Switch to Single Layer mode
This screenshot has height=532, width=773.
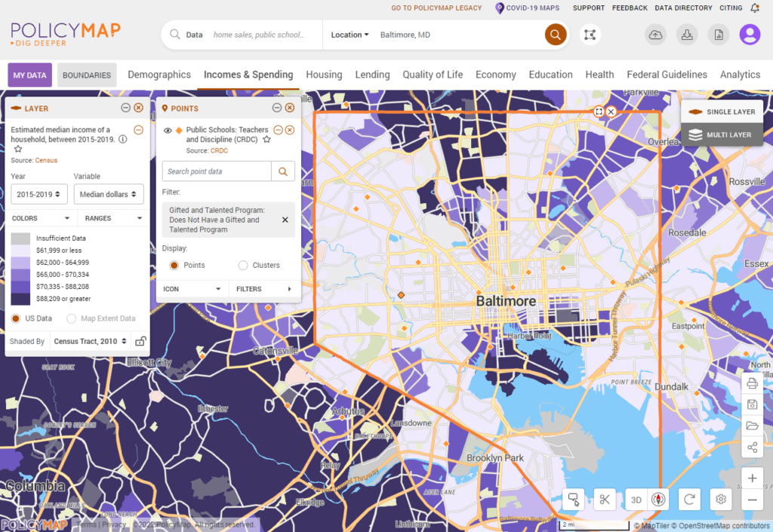[722, 112]
